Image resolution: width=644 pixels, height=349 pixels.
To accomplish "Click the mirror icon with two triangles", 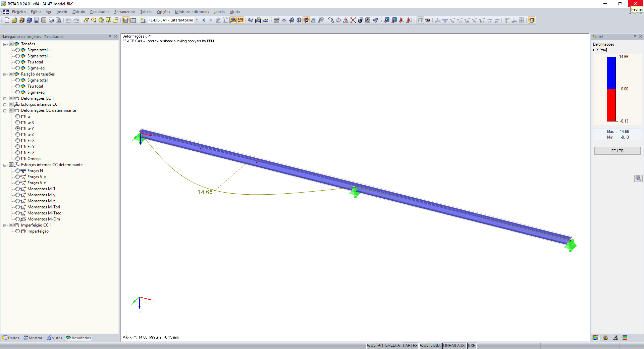I will pyautogui.click(x=346, y=20).
